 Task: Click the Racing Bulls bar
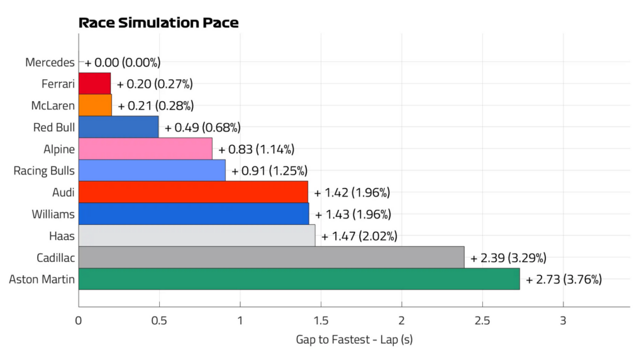pyautogui.click(x=152, y=171)
